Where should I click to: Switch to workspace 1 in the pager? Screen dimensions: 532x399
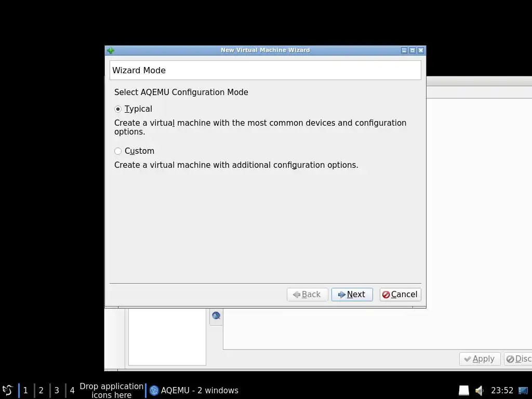point(25,391)
